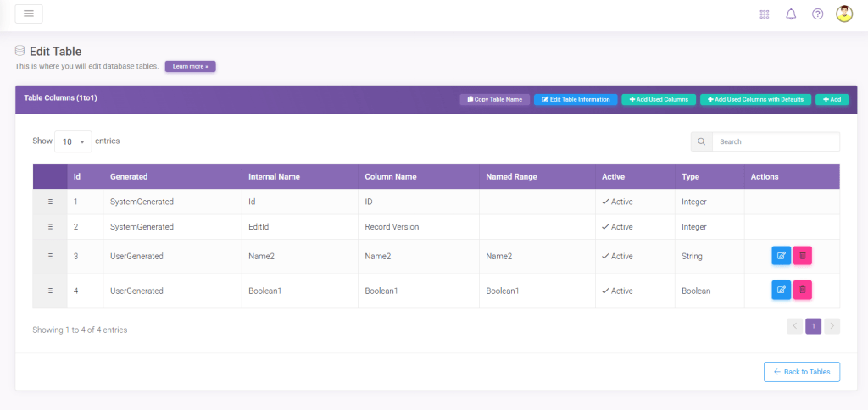Edit the Name2 column row
The height and width of the screenshot is (410, 868).
[x=781, y=256]
